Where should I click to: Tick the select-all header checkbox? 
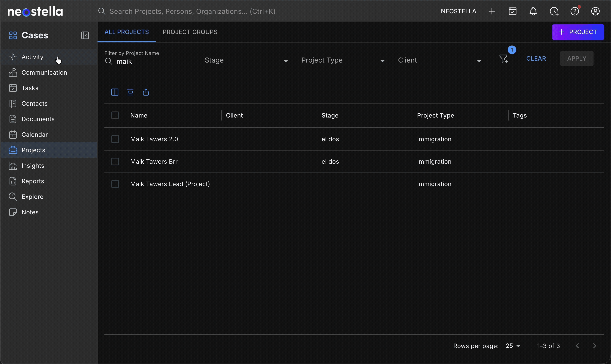click(x=115, y=115)
